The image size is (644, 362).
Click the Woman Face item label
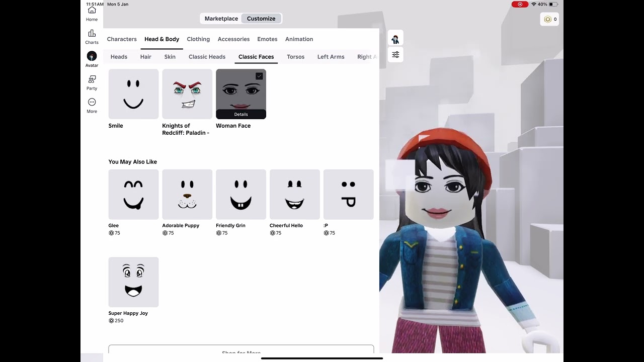(233, 126)
